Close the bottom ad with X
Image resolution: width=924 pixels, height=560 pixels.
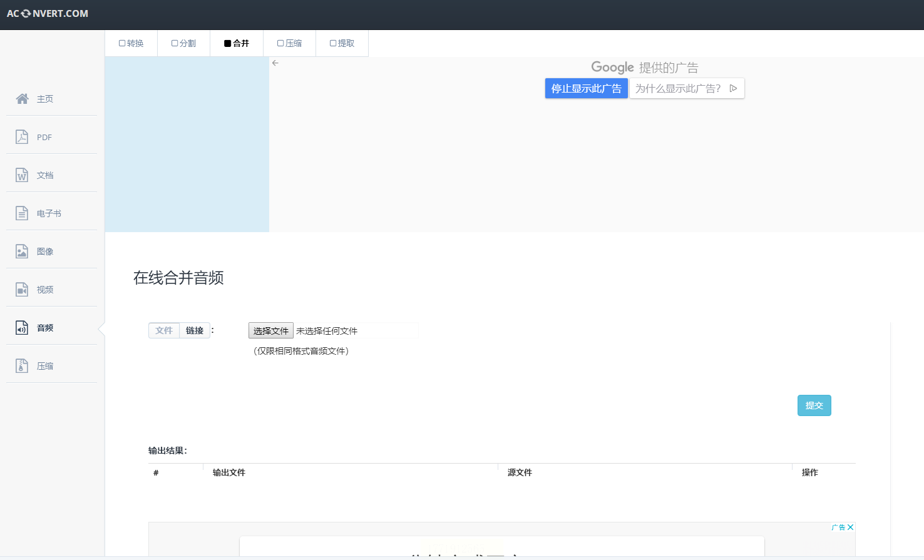(850, 527)
